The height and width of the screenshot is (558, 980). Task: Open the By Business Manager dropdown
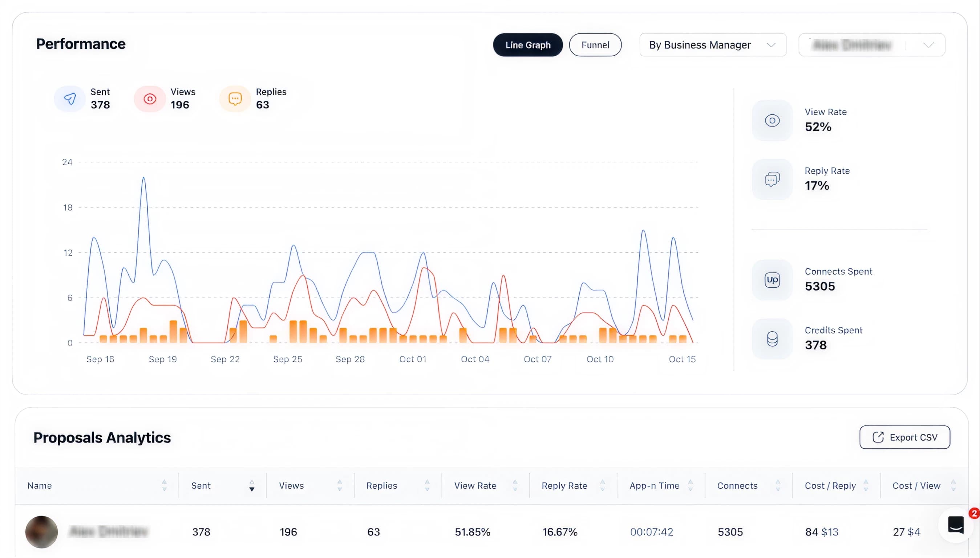pos(713,45)
